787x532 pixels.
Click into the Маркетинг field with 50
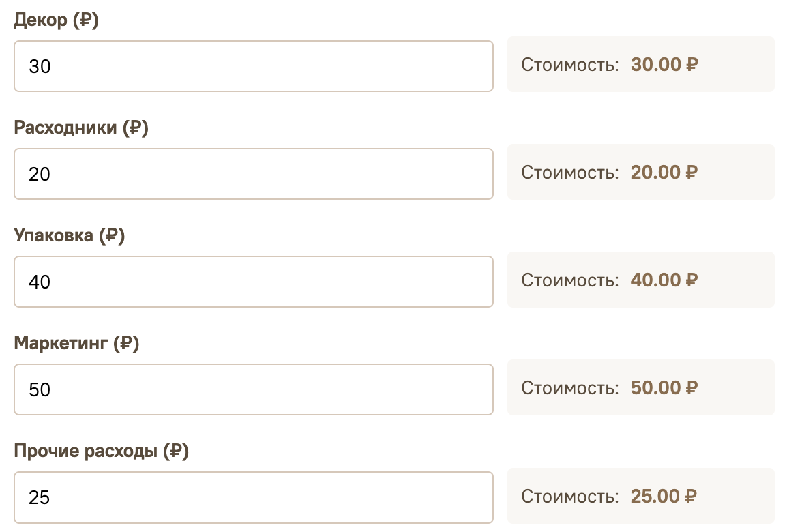(x=254, y=389)
